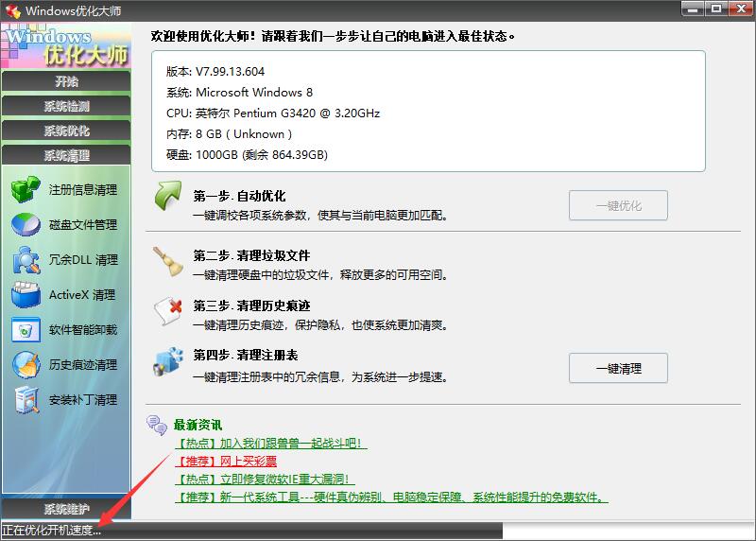This screenshot has width=756, height=541.
Task: Open 安装补丁清理 icon in sidebar
Action: (26, 399)
